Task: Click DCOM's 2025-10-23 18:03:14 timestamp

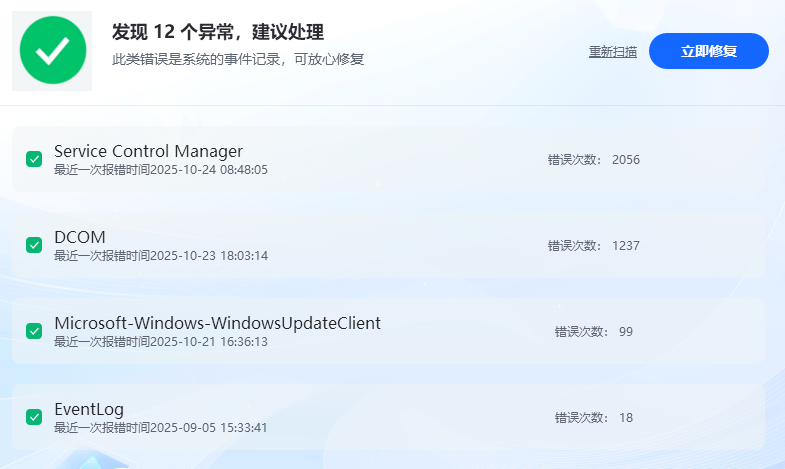Action: [208, 256]
